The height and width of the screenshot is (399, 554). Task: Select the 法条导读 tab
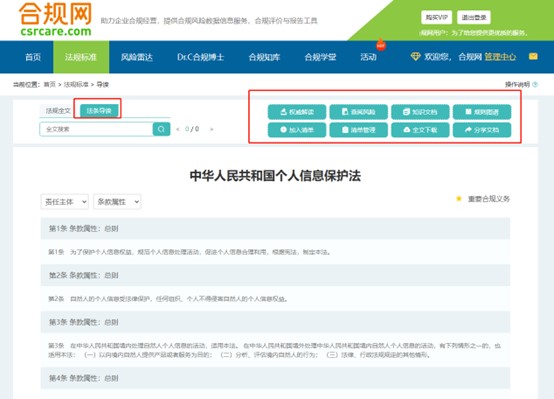tap(99, 111)
